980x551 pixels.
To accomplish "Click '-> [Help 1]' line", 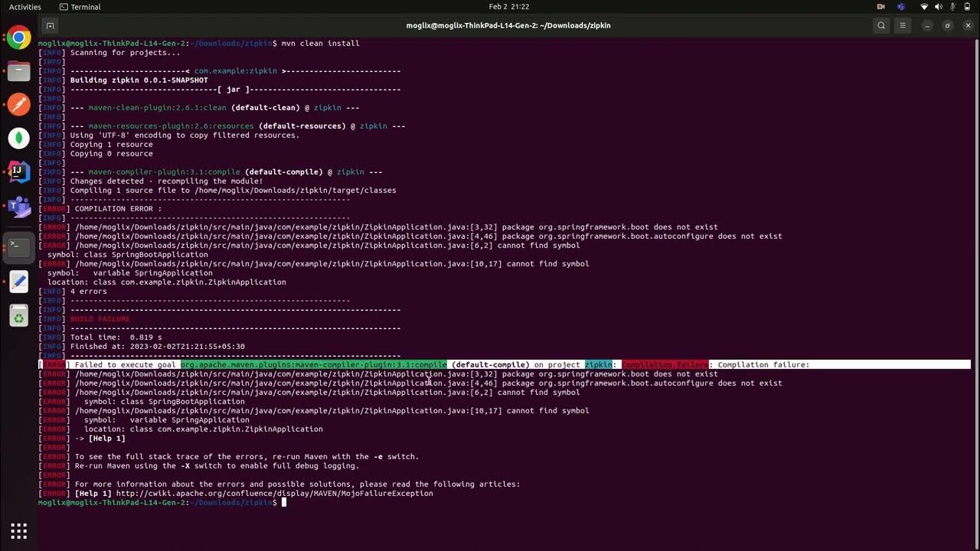I will pyautogui.click(x=100, y=439).
